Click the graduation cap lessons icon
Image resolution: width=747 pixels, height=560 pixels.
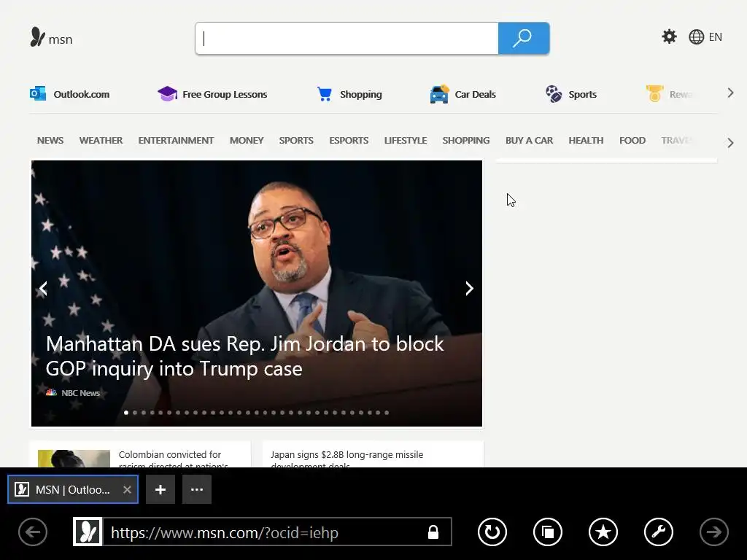tap(167, 94)
